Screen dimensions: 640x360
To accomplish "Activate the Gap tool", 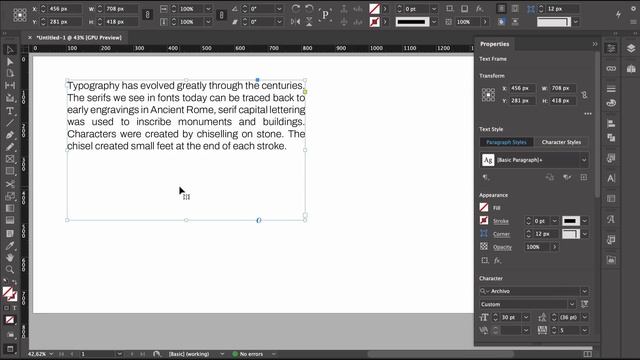I will (10, 85).
